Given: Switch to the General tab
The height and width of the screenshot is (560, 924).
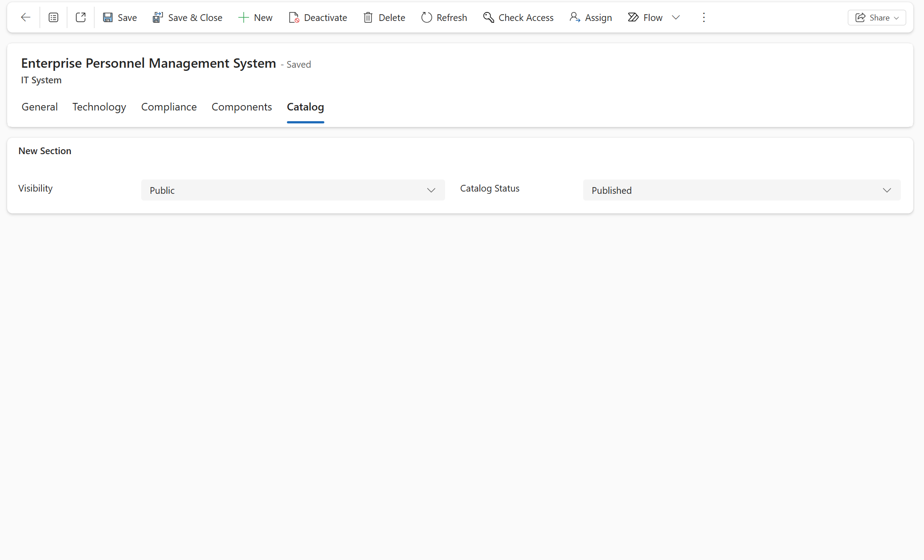Looking at the screenshot, I should pyautogui.click(x=40, y=107).
